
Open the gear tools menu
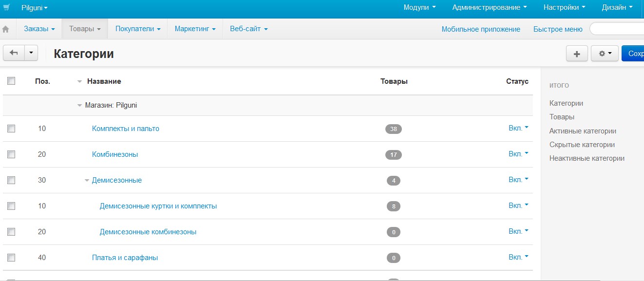[605, 54]
